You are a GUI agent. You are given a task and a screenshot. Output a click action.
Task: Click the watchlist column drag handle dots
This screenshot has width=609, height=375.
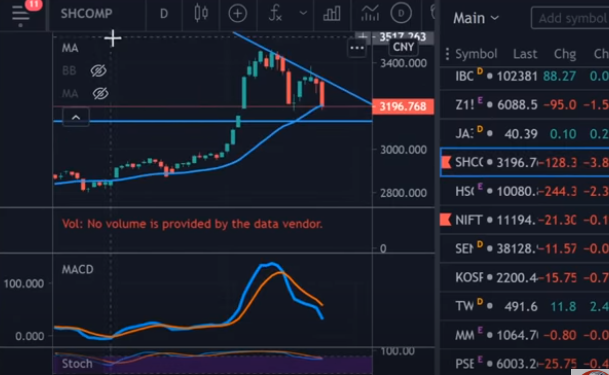click(447, 54)
